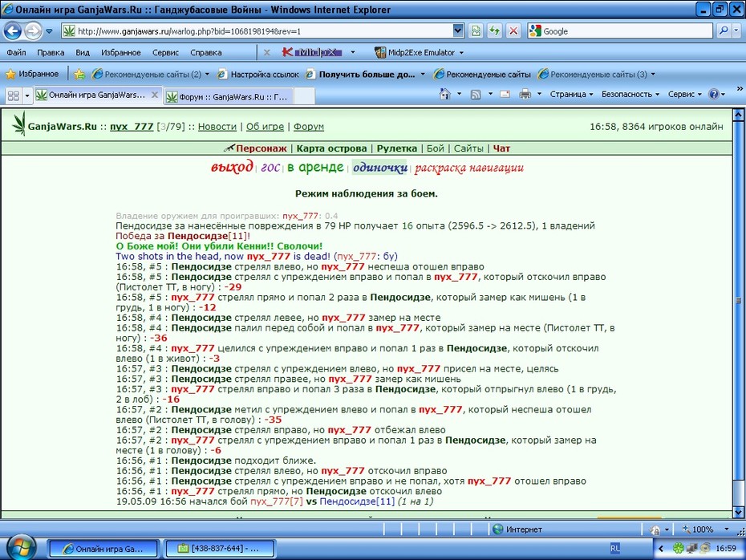This screenshot has height=560, width=746.
Task: Click the browser Back arrow button
Action: tap(12, 31)
